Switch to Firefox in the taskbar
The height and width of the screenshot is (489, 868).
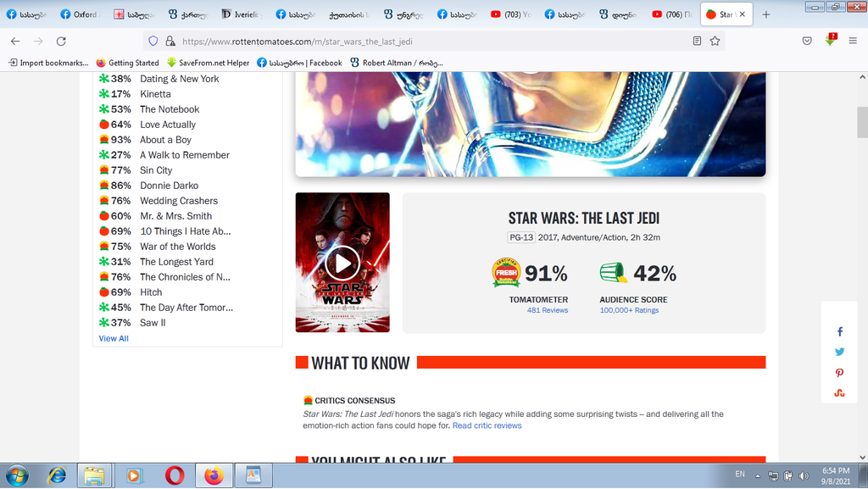pyautogui.click(x=214, y=475)
